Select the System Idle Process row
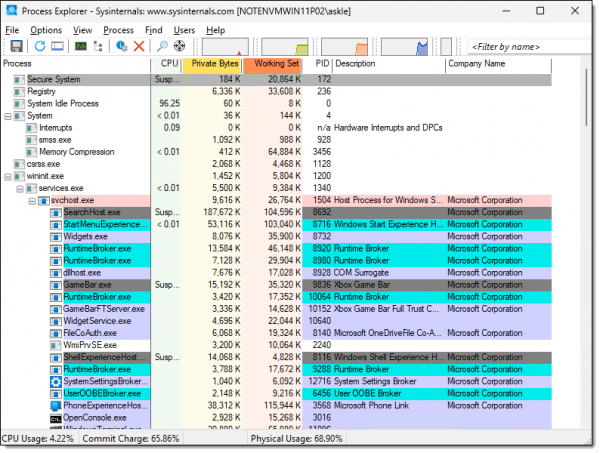This screenshot has height=453, width=600. tap(276, 104)
